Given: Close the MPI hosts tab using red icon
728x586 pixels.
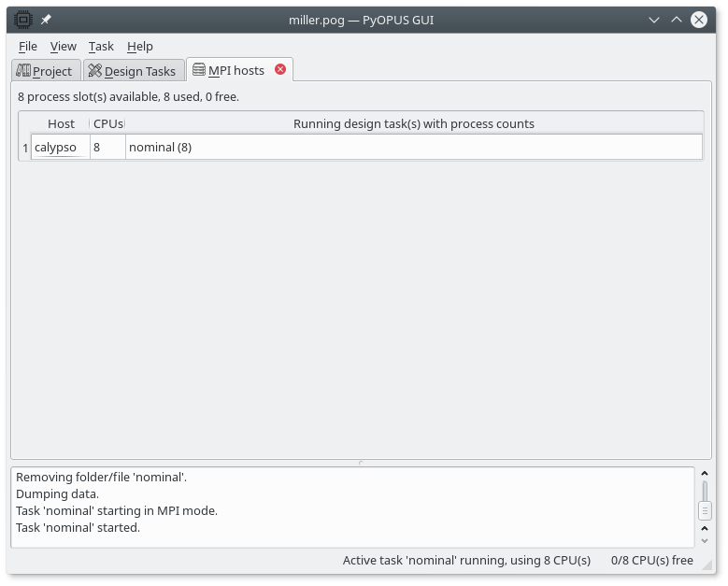Looking at the screenshot, I should (280, 69).
